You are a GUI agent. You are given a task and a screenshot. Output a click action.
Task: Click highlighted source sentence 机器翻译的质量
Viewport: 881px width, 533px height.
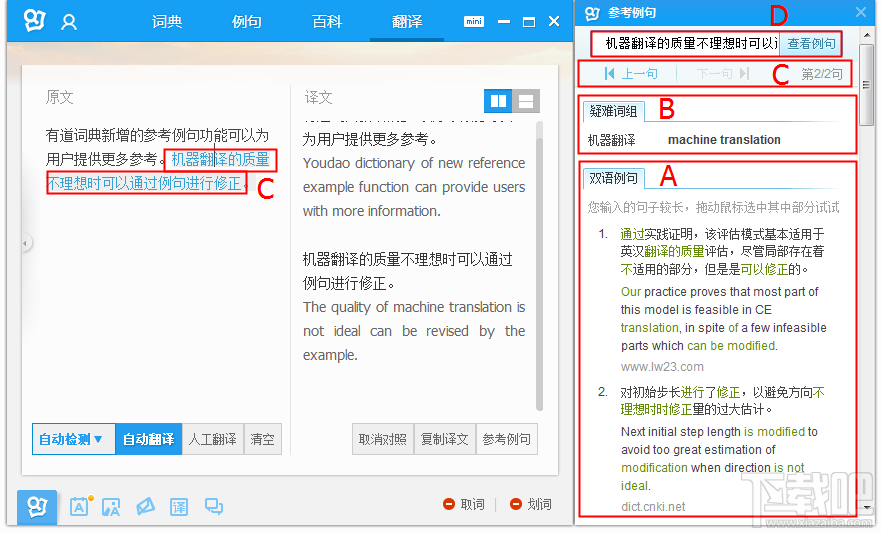coord(220,160)
